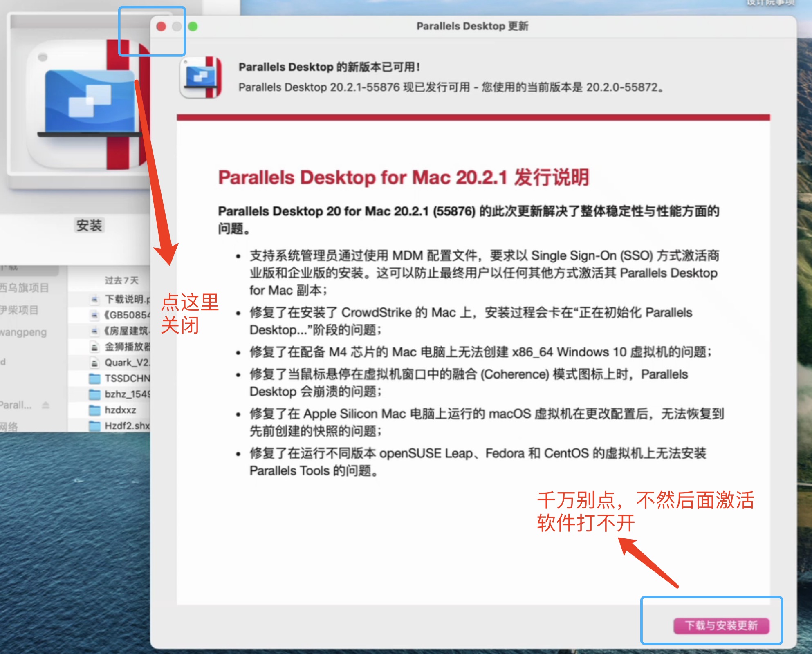The image size is (812, 654).
Task: Click the TSSDCHN folder icon
Action: tap(95, 379)
